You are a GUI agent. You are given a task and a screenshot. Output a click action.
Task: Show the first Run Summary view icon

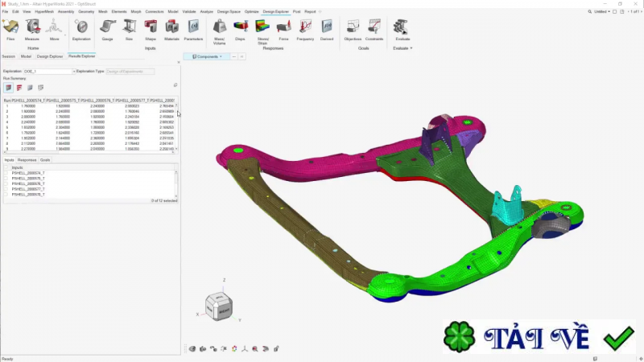(9, 88)
